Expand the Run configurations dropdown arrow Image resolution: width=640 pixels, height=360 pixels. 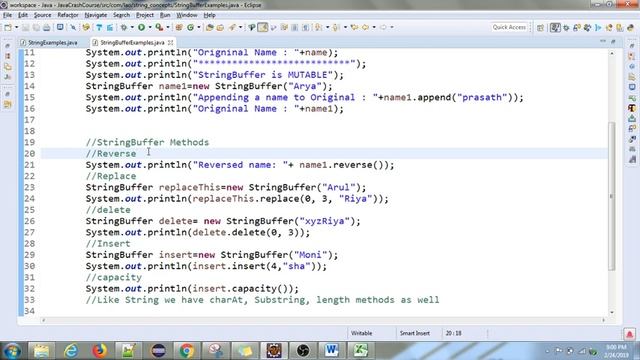click(x=150, y=27)
